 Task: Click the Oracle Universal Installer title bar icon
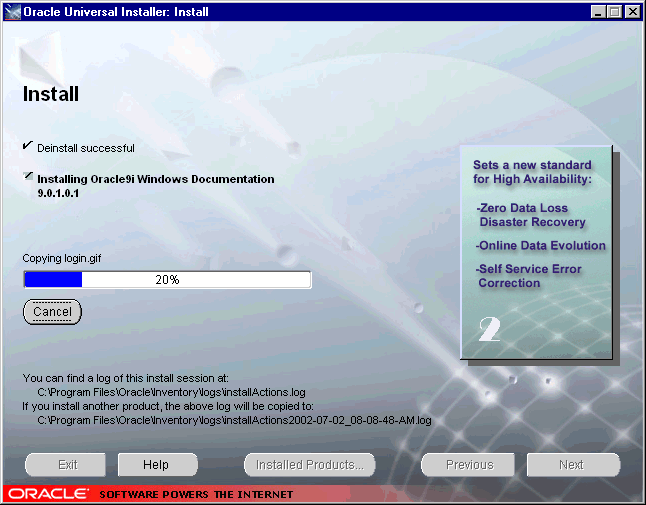point(12,12)
